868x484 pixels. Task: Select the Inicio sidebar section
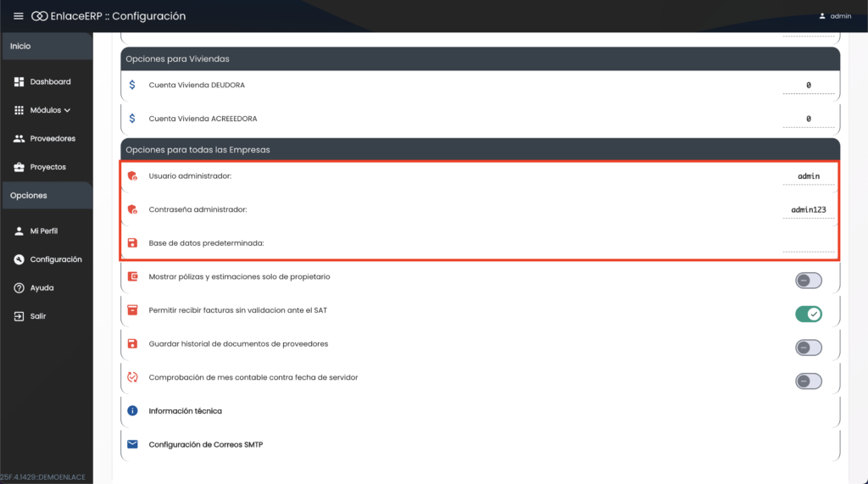pos(46,46)
